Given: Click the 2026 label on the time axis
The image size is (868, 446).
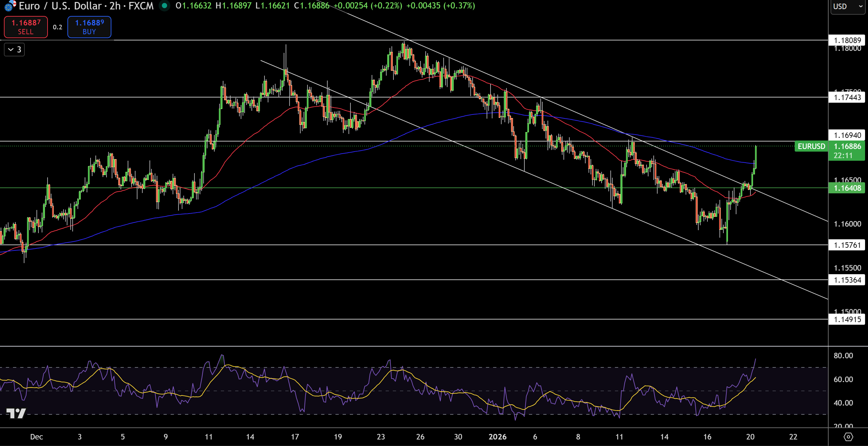Looking at the screenshot, I should (x=497, y=437).
